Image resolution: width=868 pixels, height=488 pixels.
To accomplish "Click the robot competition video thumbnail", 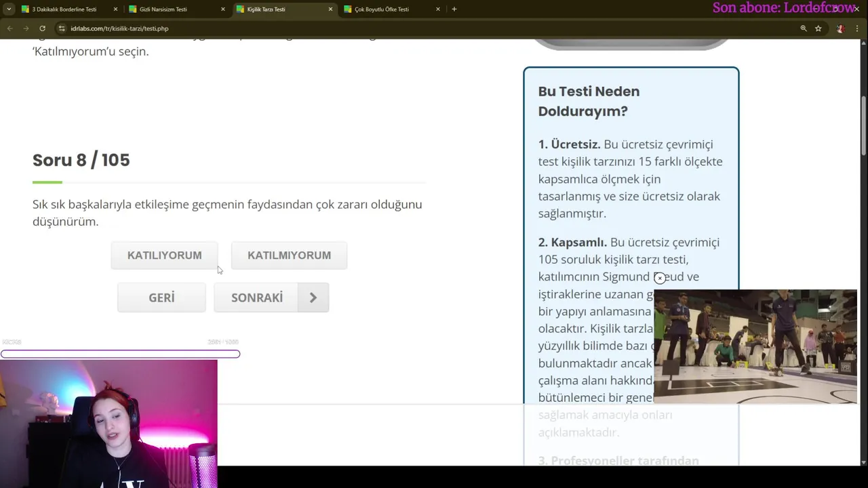I will (x=755, y=346).
